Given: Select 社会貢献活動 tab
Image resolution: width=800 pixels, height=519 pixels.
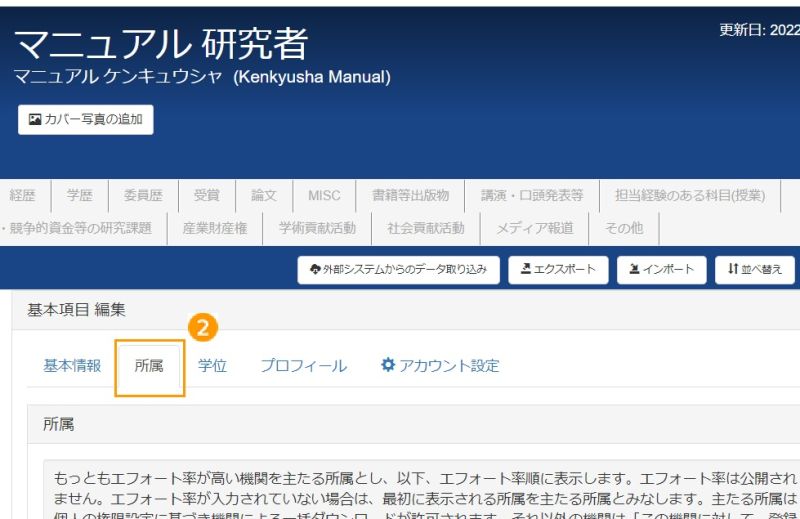Looking at the screenshot, I should pos(426,228).
